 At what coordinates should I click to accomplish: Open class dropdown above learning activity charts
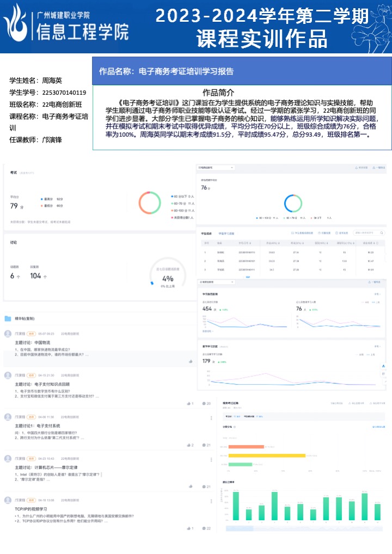216,282
